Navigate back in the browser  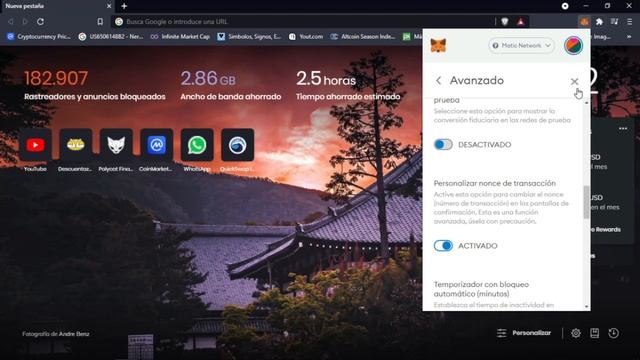pyautogui.click(x=11, y=22)
